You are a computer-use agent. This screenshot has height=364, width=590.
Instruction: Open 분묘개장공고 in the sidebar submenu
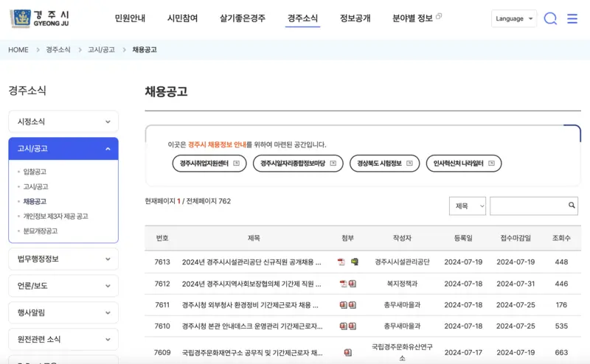coord(41,231)
